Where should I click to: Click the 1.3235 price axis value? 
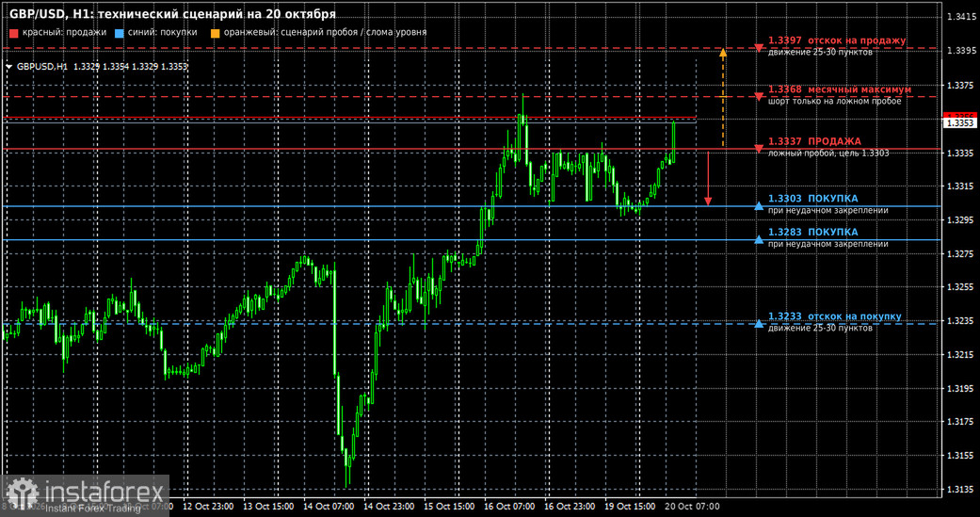click(x=960, y=321)
